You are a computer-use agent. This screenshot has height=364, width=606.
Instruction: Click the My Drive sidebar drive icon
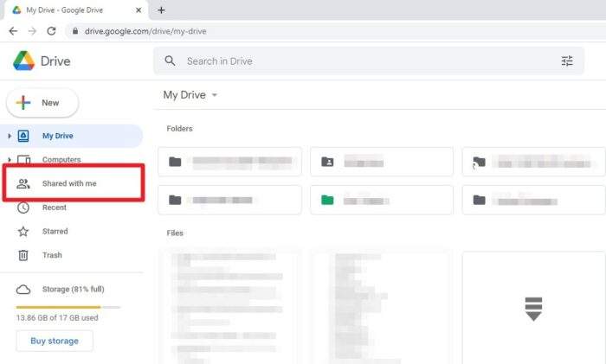pyautogui.click(x=23, y=136)
